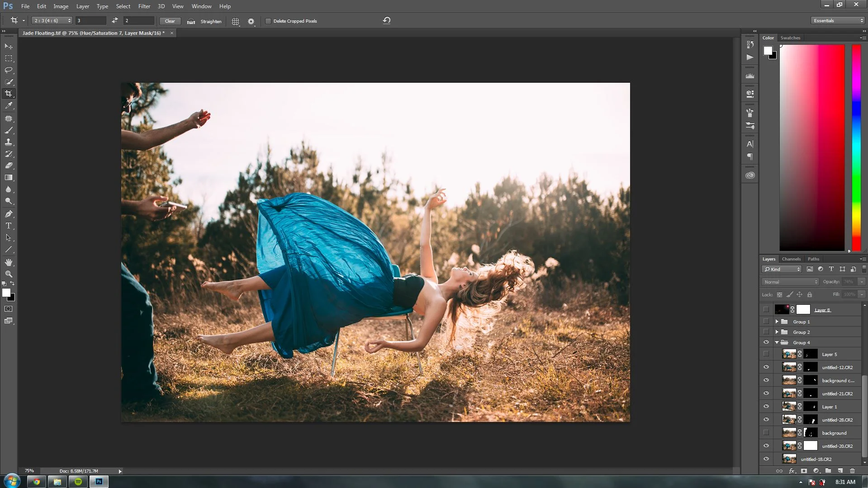This screenshot has width=868, height=488.
Task: Open the Filter menu
Action: (144, 6)
